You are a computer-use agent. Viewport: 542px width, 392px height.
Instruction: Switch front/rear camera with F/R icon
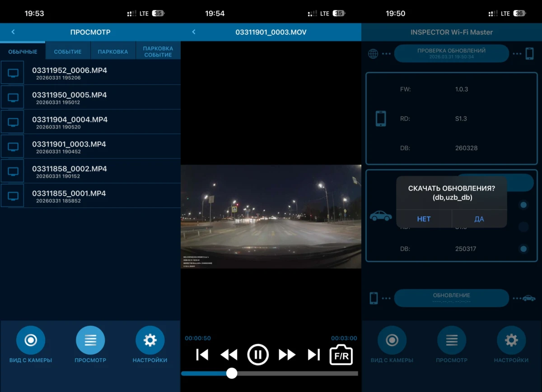coord(341,355)
